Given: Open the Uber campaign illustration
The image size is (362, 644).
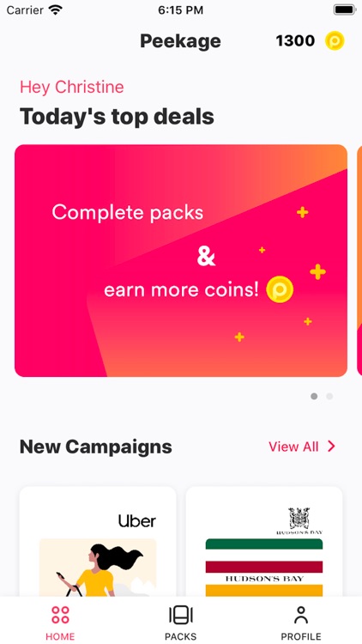Looking at the screenshot, I should [98, 568].
